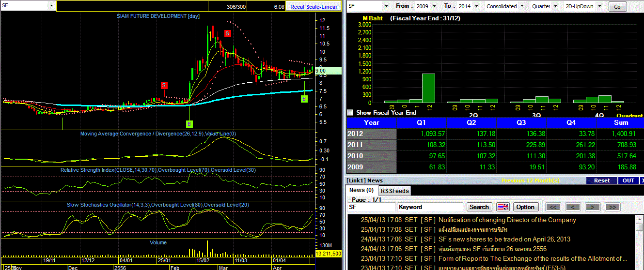The image size is (644, 270).
Task: Open the To year 2014 dropdown
Action: coord(477,6)
